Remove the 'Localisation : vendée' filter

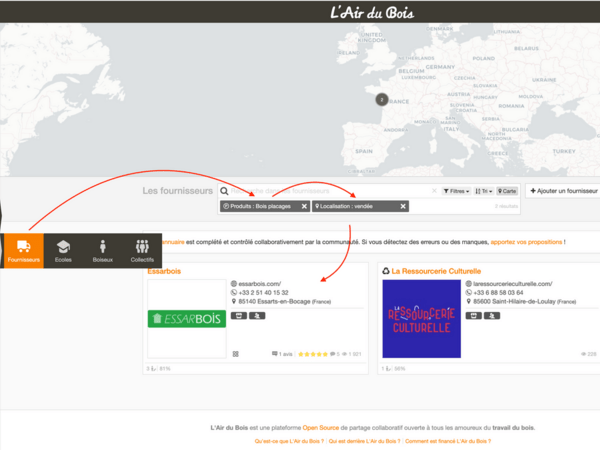[x=403, y=206]
